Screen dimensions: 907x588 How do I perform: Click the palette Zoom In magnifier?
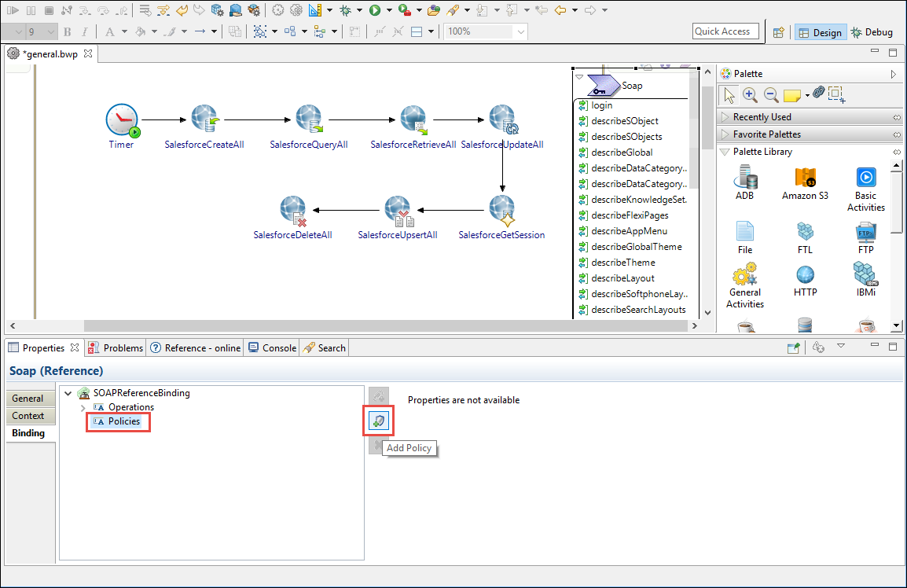pyautogui.click(x=750, y=94)
